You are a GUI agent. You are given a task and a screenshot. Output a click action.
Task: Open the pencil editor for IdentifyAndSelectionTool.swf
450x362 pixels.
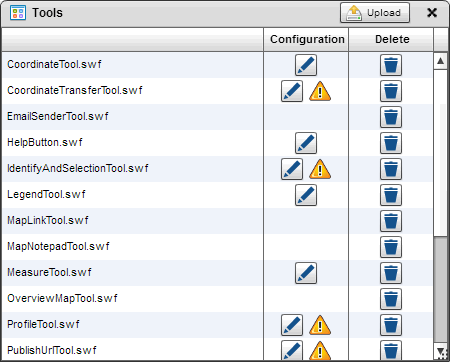[x=292, y=169]
